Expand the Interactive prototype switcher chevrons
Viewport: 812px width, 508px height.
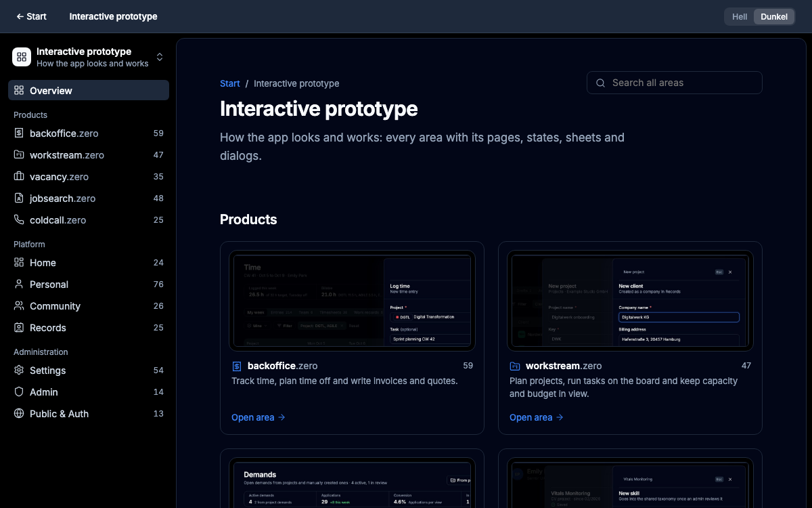[x=160, y=57]
